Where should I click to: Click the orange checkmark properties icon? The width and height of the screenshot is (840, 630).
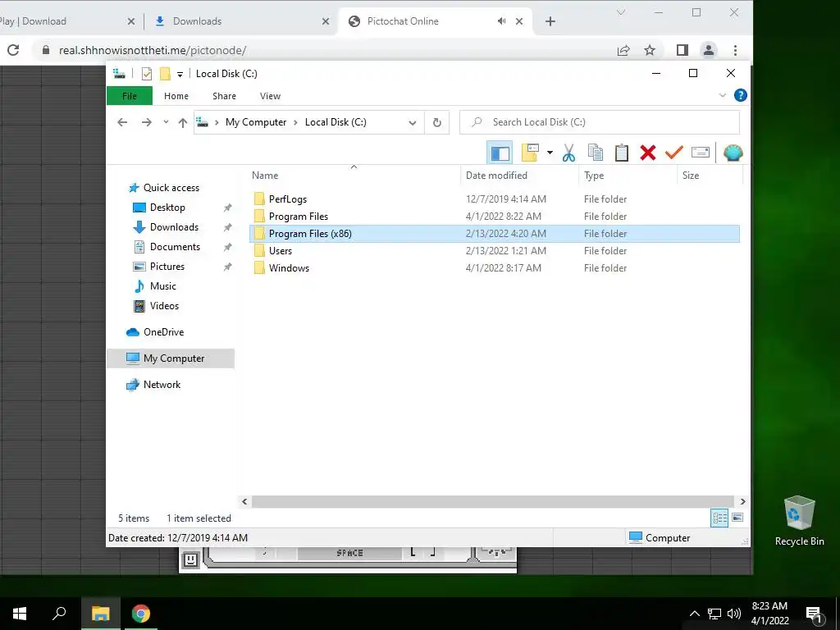click(674, 153)
